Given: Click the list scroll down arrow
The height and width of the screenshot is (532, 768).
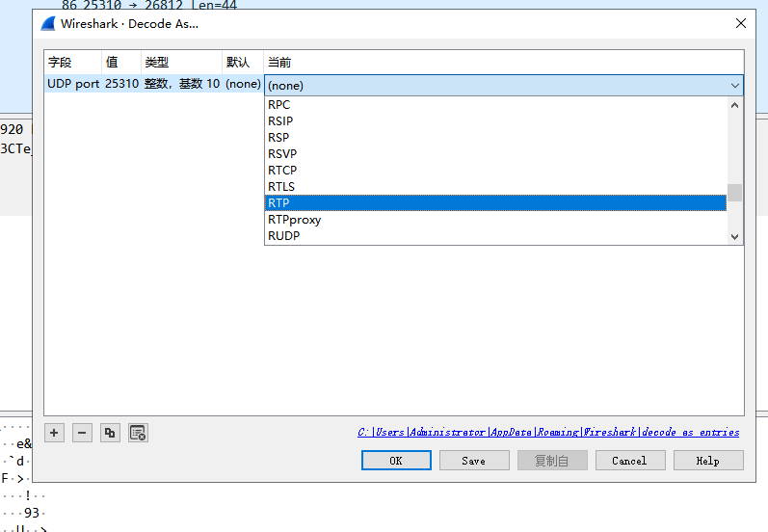Looking at the screenshot, I should tap(734, 237).
